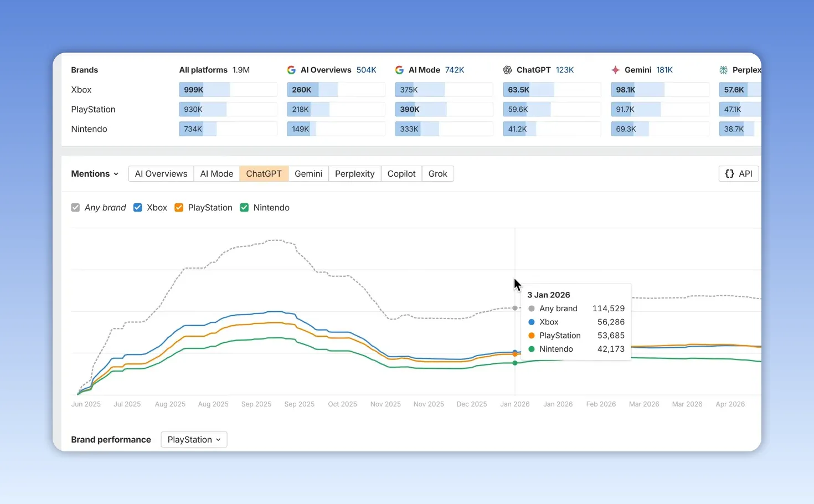
Task: Click the Xbox AI Mode 375K bar
Action: coord(444,90)
